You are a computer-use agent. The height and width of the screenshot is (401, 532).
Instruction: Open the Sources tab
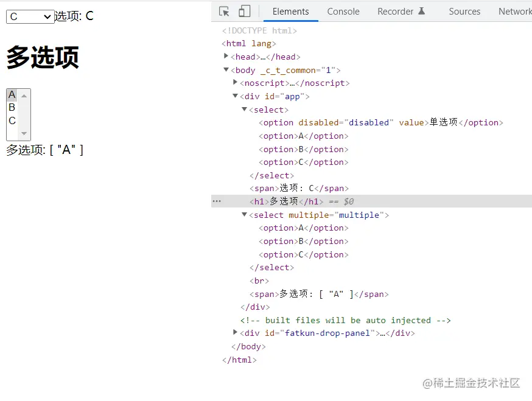click(x=464, y=12)
